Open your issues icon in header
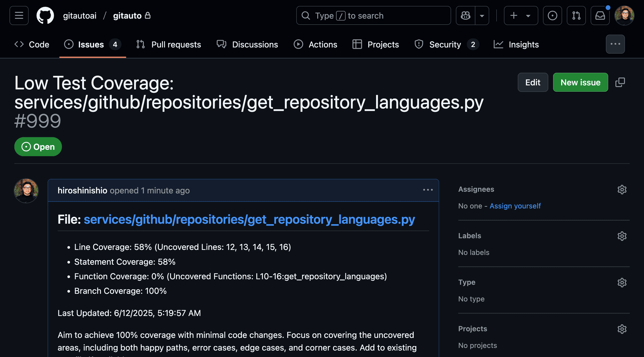This screenshot has height=357, width=644. coord(552,15)
